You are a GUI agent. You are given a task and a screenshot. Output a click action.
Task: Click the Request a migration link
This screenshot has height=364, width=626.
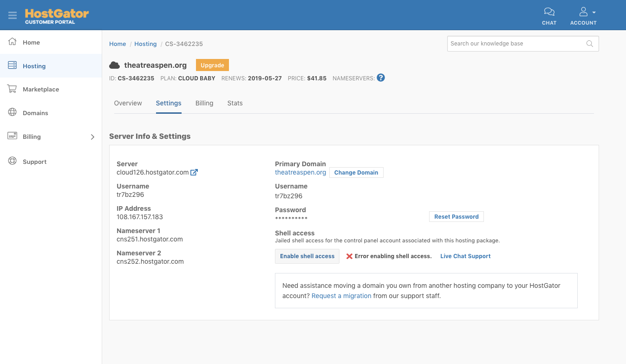click(x=341, y=296)
